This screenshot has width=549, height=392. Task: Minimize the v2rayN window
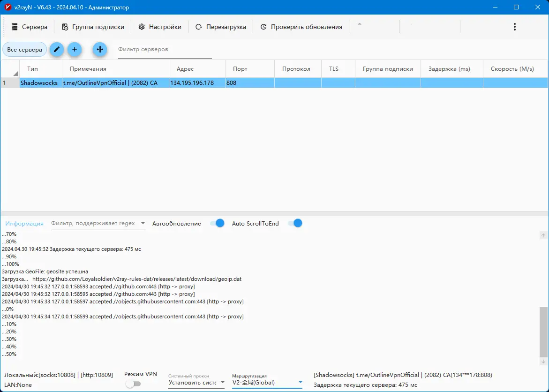coord(495,8)
